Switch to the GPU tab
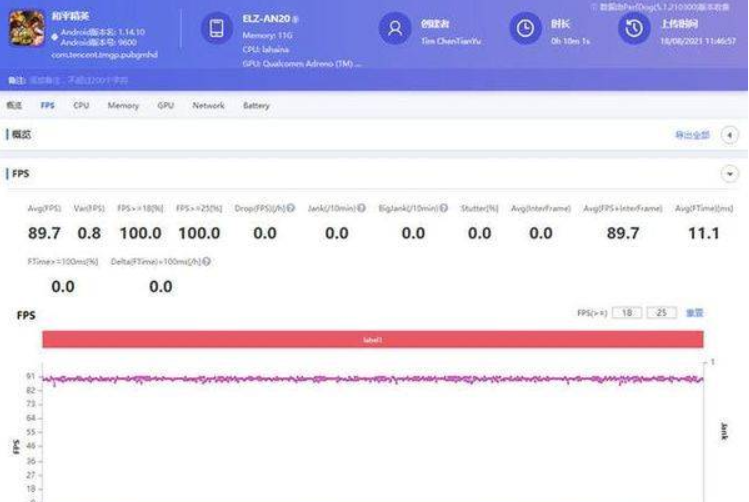Image resolution: width=749 pixels, height=502 pixels. tap(165, 106)
